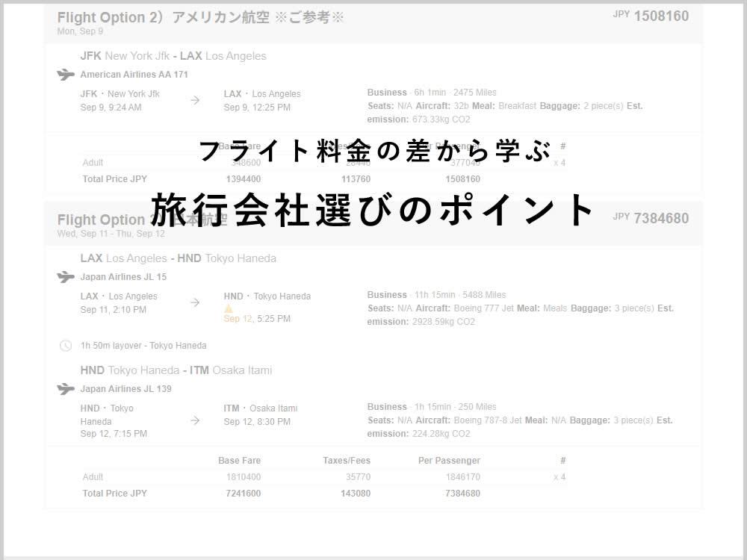Click the JPY 7384680 total in the header
The width and height of the screenshot is (747, 560).
click(x=651, y=218)
